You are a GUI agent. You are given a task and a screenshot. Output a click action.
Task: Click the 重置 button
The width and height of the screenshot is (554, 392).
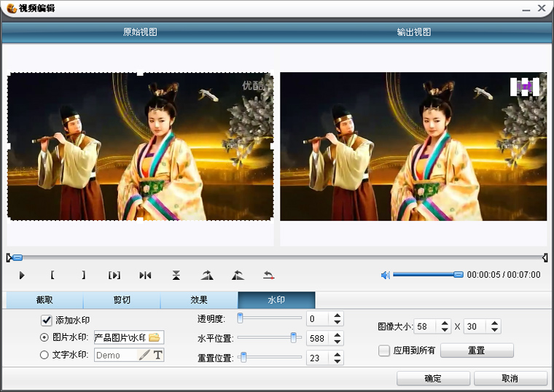tap(477, 350)
